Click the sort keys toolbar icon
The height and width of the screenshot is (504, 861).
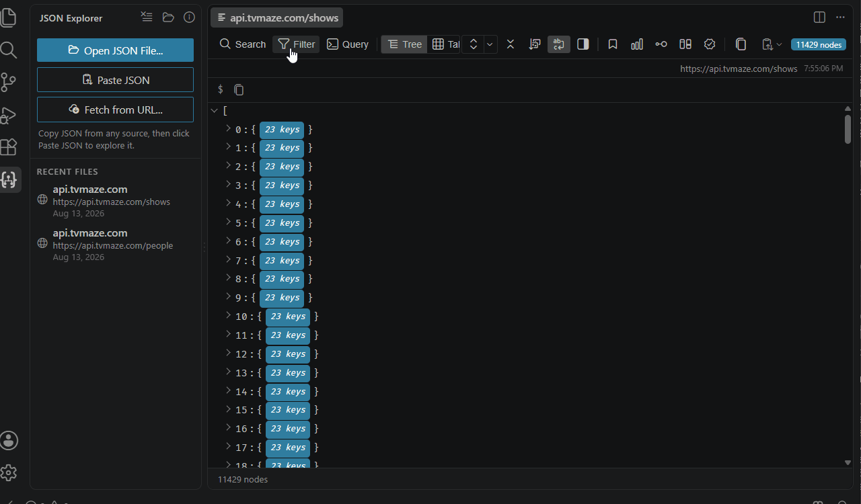tap(535, 44)
